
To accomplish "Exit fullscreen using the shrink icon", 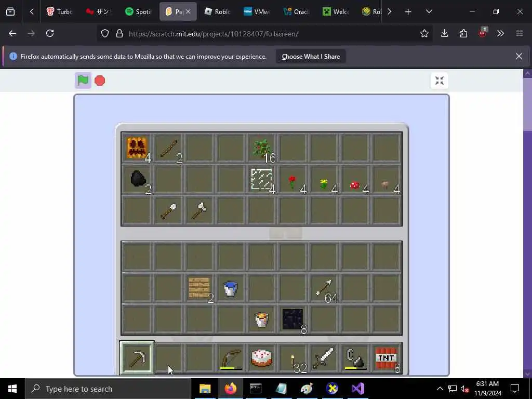I will [x=440, y=81].
